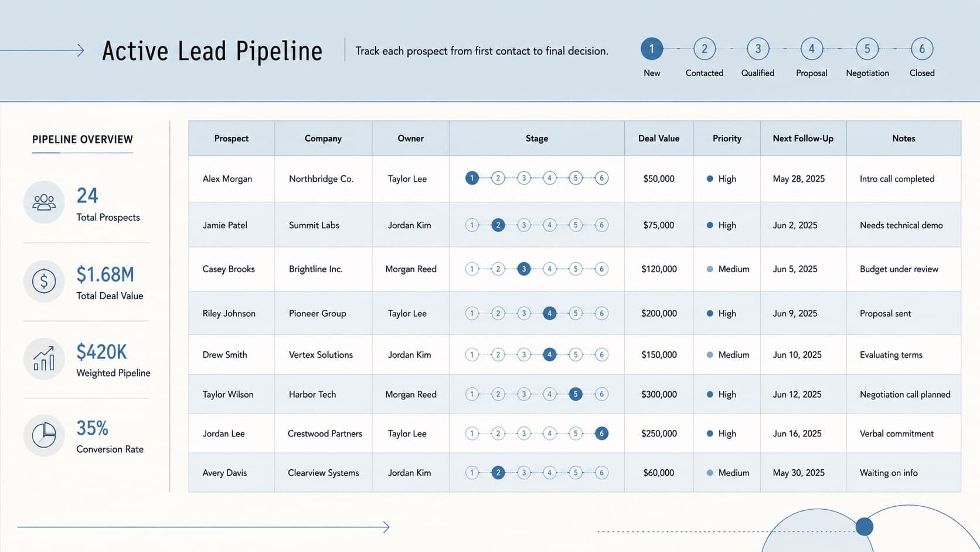Viewport: 980px width, 552px height.
Task: Click the 35% conversion rate figure
Action: click(x=93, y=428)
